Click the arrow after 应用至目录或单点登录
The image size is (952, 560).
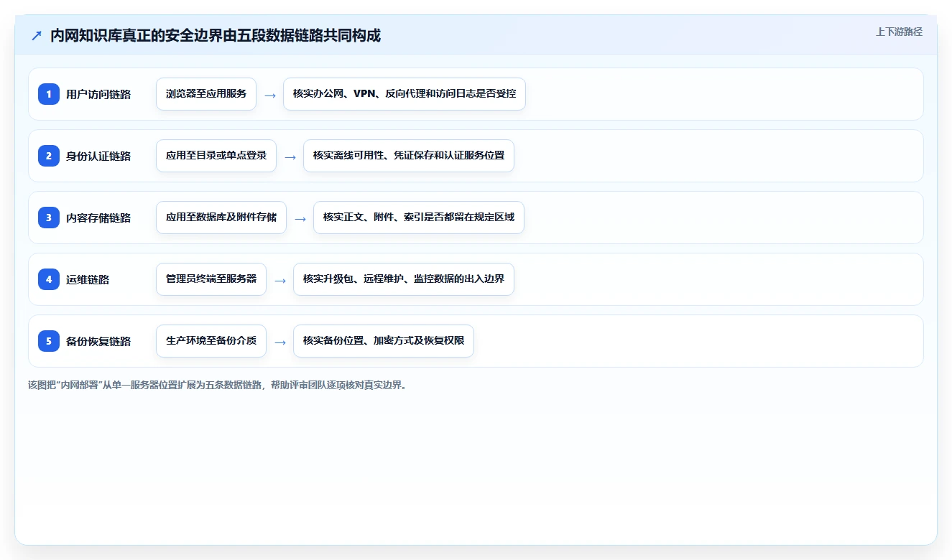[x=290, y=157]
